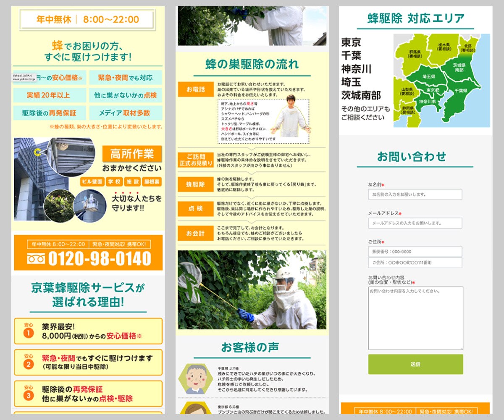
Task: Select the ビル壁面 tag
Action: [92, 182]
